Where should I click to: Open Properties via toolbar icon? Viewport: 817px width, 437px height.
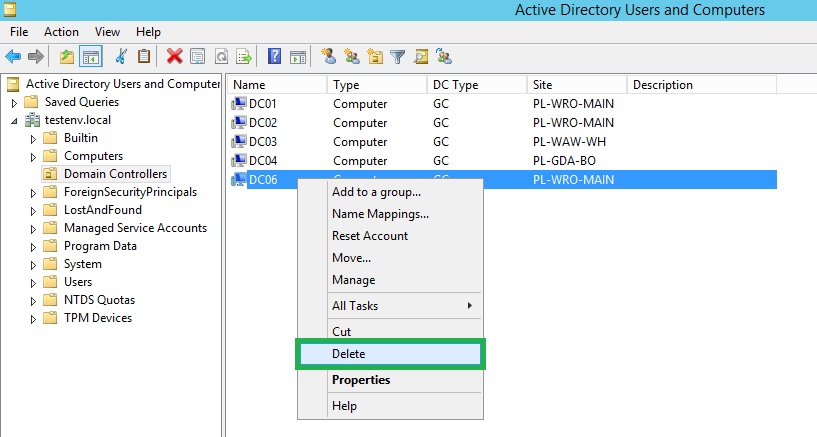click(197, 56)
